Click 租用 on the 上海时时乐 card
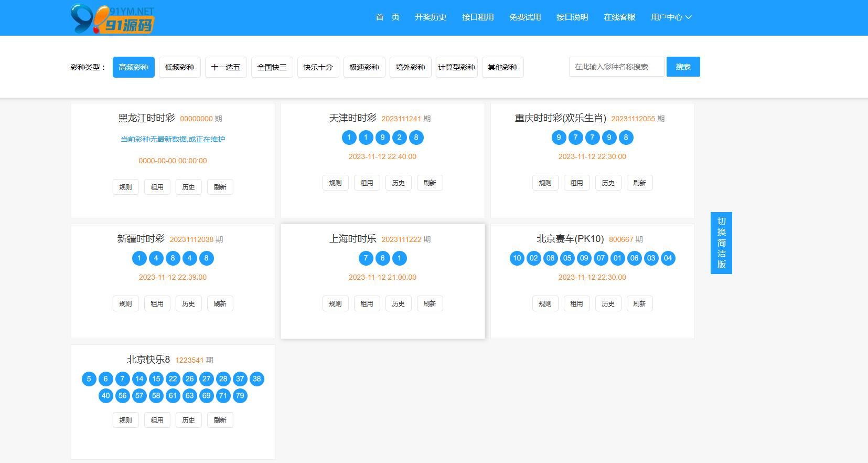868x463 pixels. click(367, 303)
